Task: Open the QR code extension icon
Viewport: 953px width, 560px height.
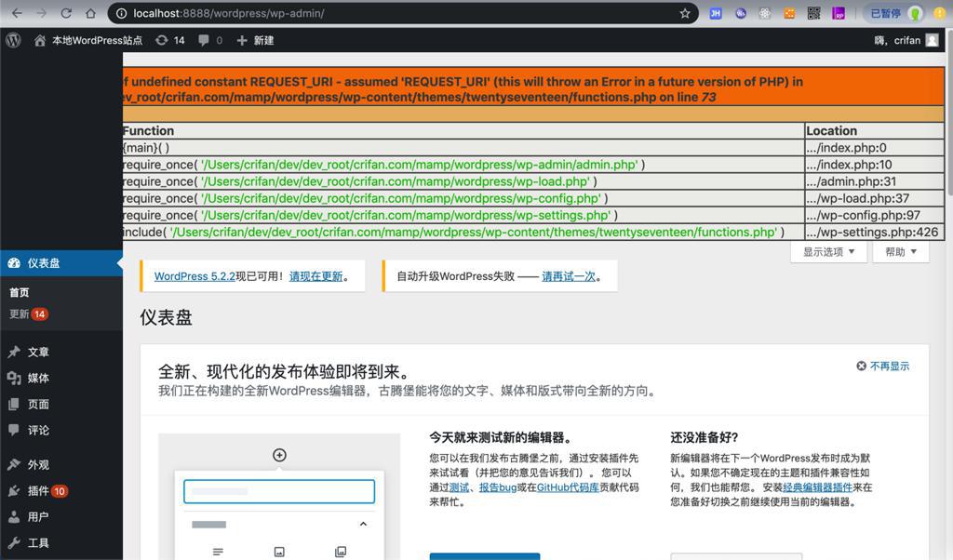Action: tap(813, 13)
